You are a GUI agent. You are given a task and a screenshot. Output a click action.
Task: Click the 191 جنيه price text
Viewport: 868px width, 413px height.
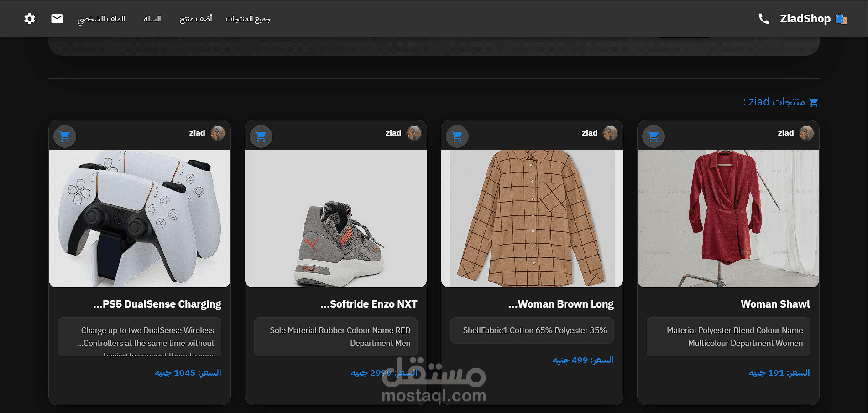click(779, 373)
